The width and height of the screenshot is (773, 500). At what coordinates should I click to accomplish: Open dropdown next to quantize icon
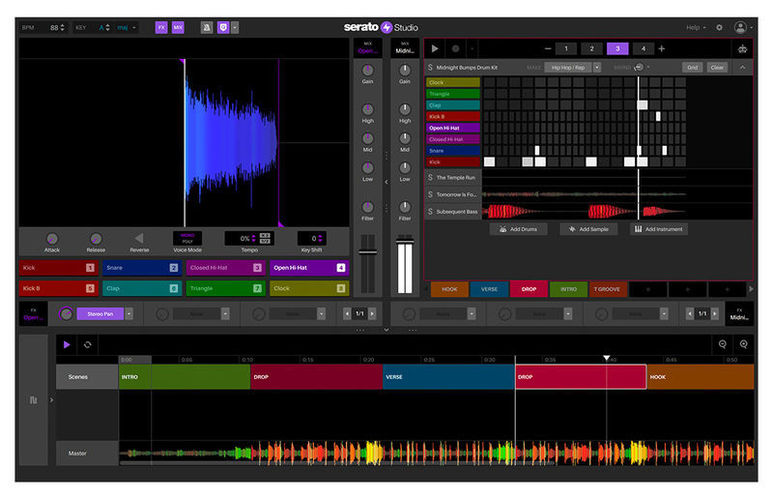235,28
